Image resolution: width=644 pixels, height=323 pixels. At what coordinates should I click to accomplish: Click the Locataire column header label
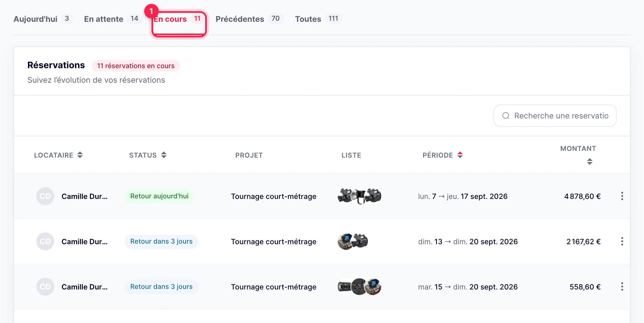54,155
